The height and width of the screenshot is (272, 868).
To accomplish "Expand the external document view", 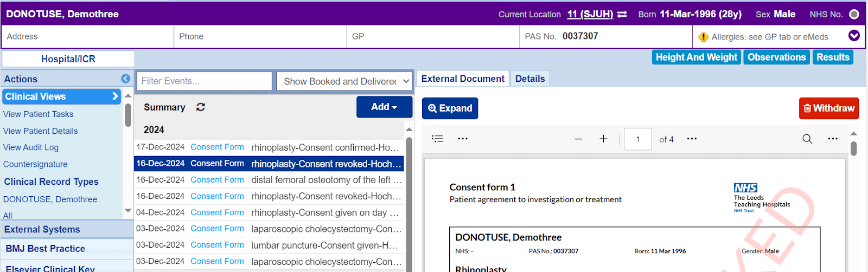I will [x=450, y=108].
